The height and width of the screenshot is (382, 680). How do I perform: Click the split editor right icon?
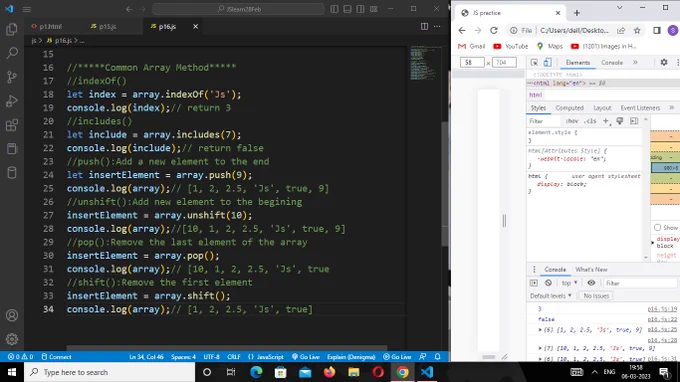(424, 26)
